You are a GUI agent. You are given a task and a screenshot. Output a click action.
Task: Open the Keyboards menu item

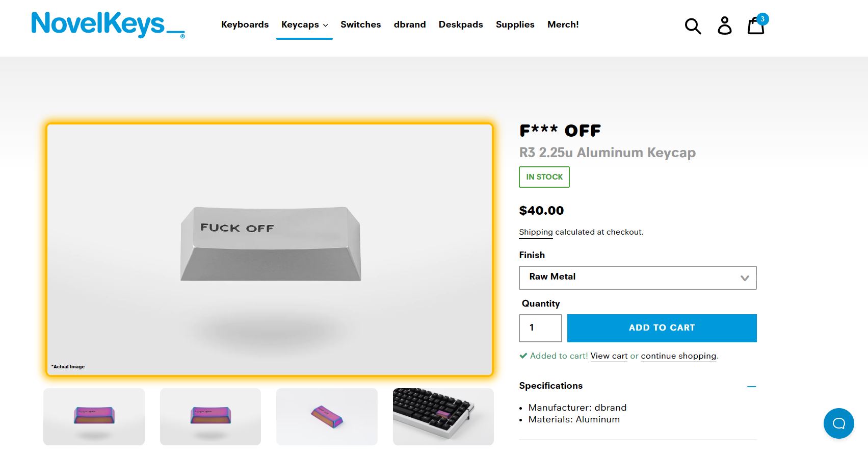point(245,24)
